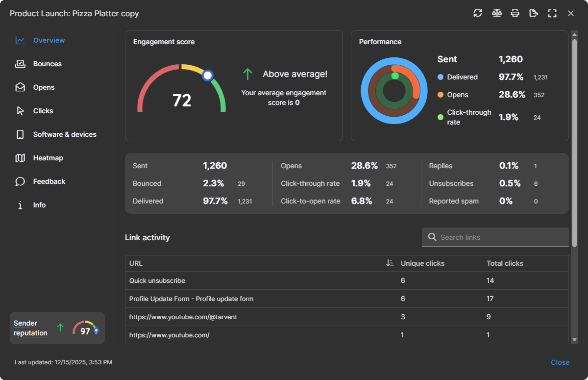Click inside the Search links field
588x380 pixels.
tap(495, 237)
